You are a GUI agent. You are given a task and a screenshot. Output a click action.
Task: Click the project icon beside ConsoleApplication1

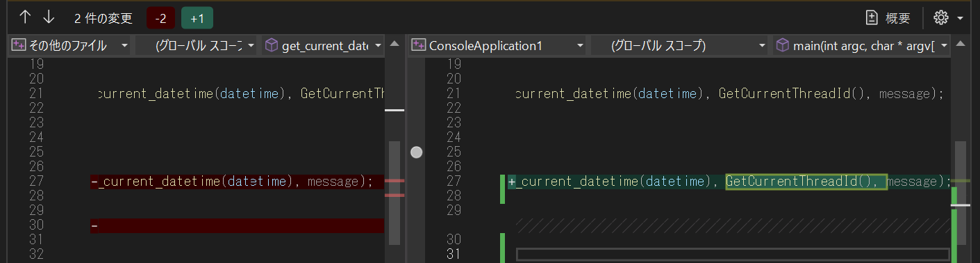click(419, 46)
